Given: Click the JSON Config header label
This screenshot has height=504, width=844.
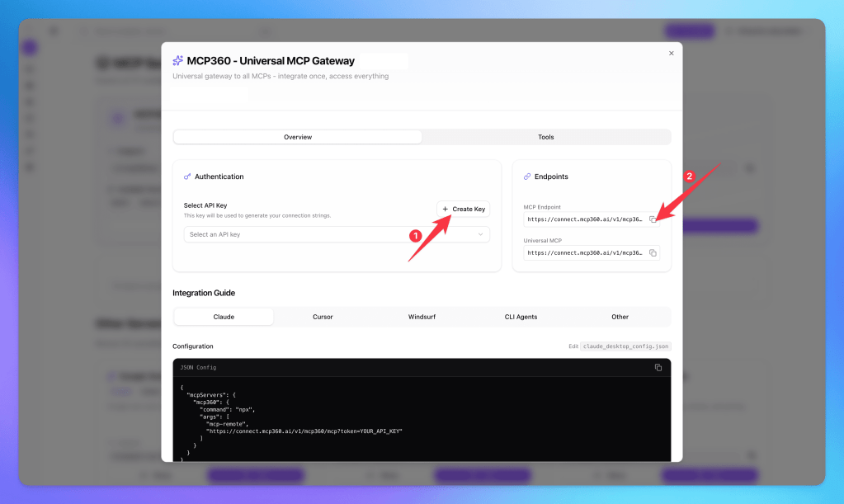Looking at the screenshot, I should pyautogui.click(x=198, y=367).
